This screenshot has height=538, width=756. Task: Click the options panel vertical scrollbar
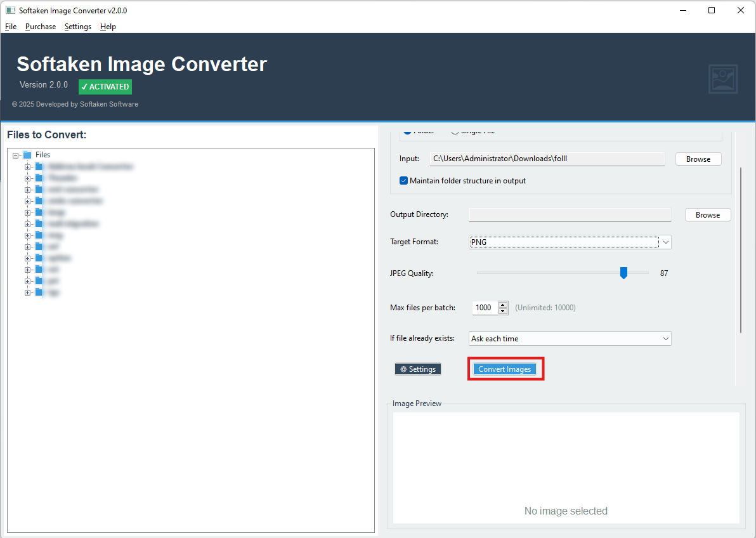pyautogui.click(x=741, y=250)
